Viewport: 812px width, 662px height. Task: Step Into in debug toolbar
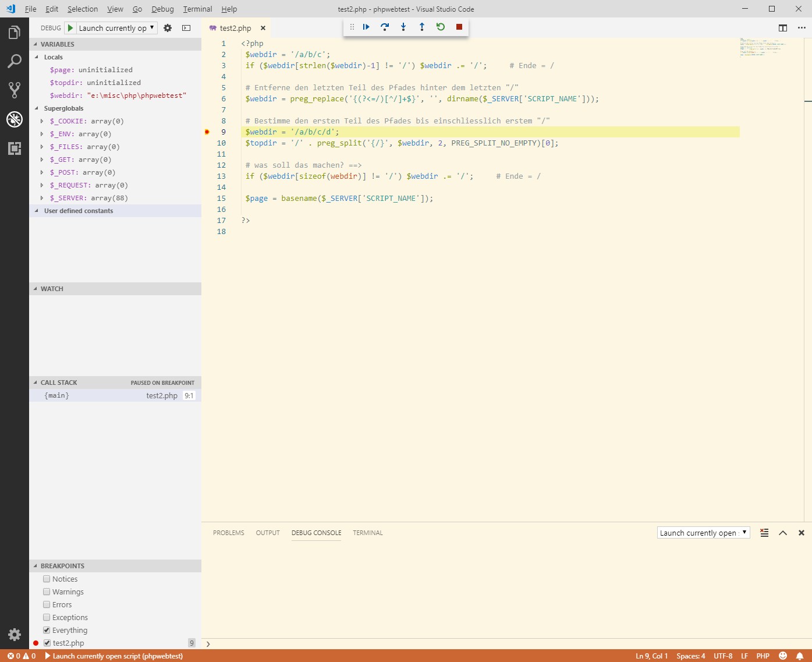click(x=403, y=27)
